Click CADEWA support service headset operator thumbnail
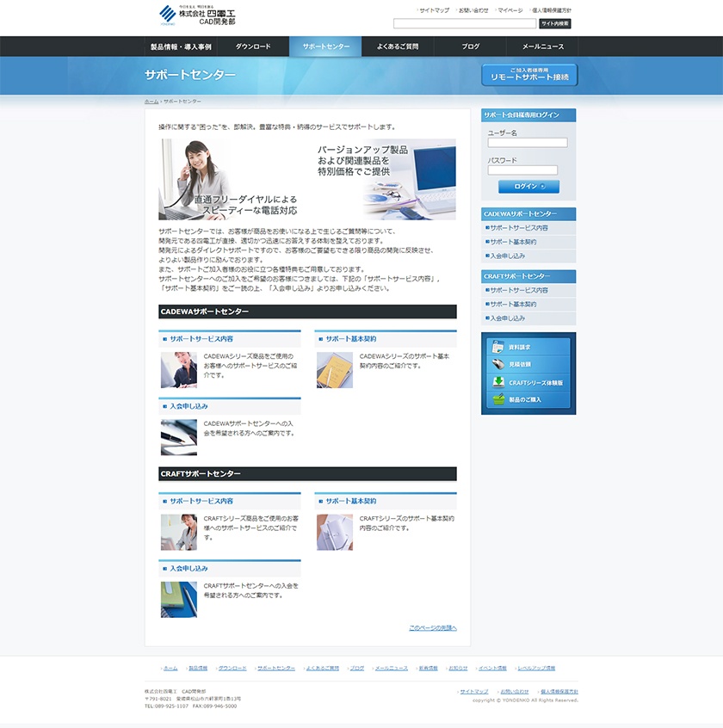Viewport: 723px width, 728px height. click(179, 370)
